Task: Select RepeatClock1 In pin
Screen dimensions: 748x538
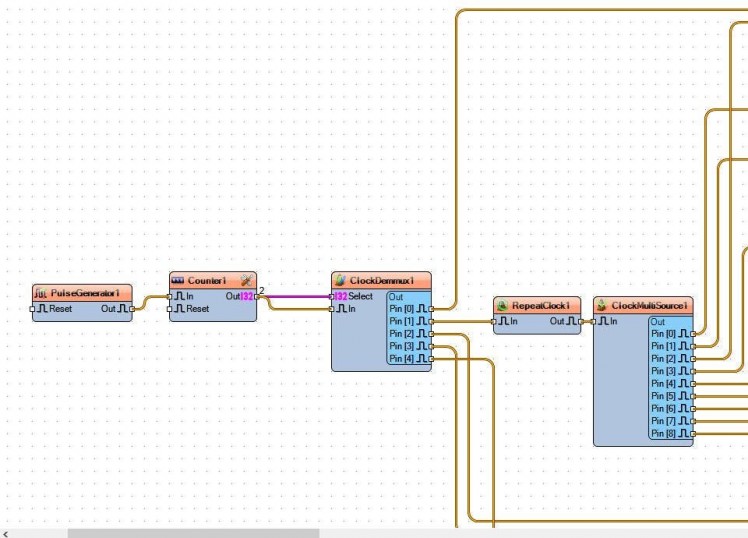Action: (x=495, y=321)
